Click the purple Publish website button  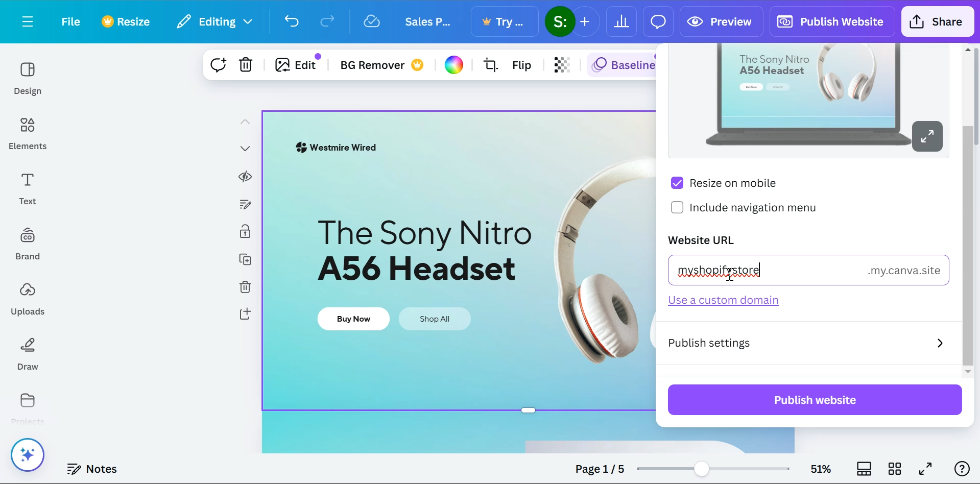pos(815,400)
